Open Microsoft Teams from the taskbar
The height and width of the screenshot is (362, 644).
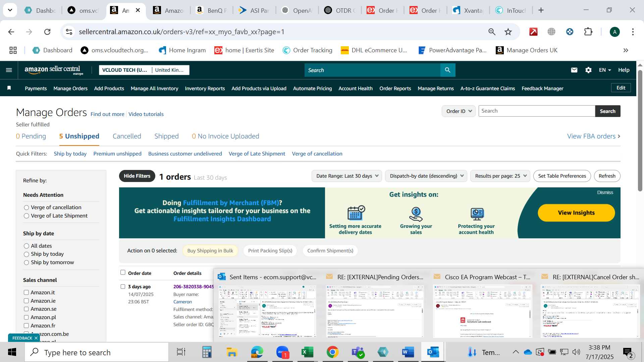tap(358, 352)
